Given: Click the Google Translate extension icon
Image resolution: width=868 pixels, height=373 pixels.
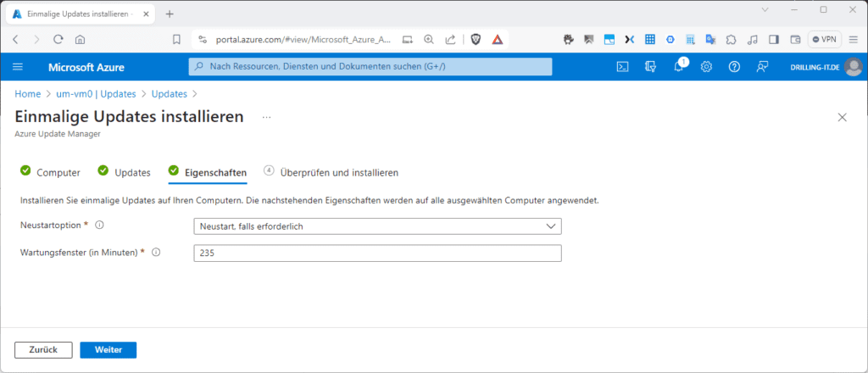Looking at the screenshot, I should [711, 39].
